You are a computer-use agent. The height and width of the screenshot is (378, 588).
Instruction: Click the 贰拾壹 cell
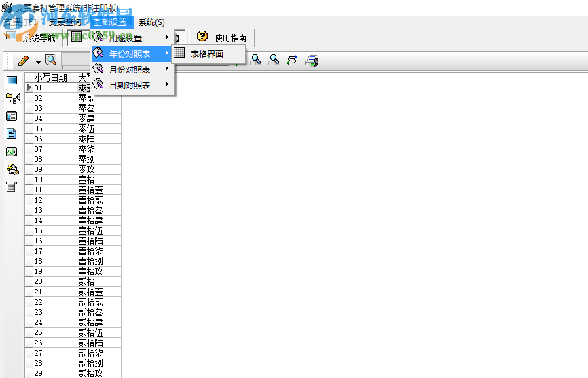pos(99,292)
